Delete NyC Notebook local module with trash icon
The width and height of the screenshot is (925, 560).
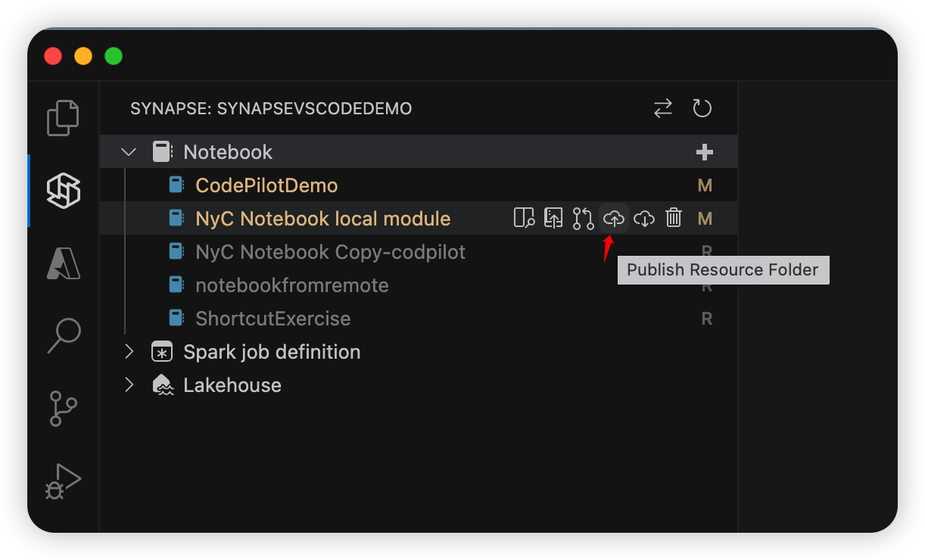tap(674, 219)
